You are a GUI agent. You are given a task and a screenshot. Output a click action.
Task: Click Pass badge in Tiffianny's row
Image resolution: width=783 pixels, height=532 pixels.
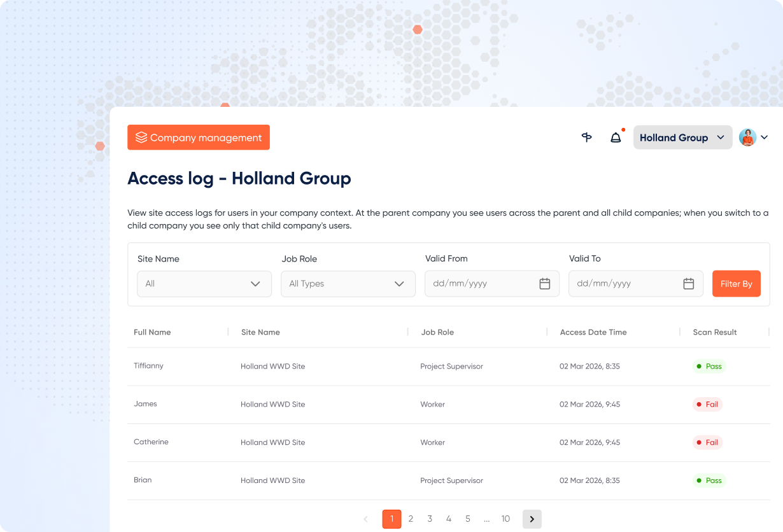pyautogui.click(x=709, y=367)
